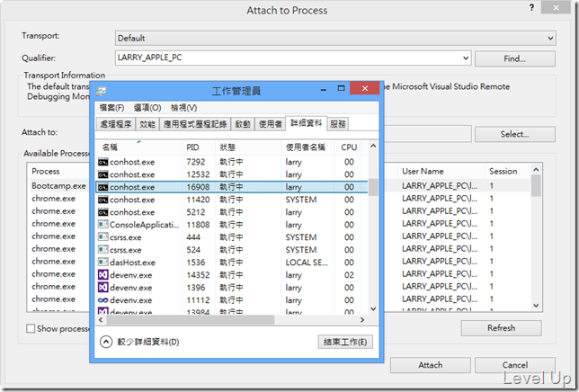
Task: Click the 結束工作(E) button
Action: [x=345, y=342]
